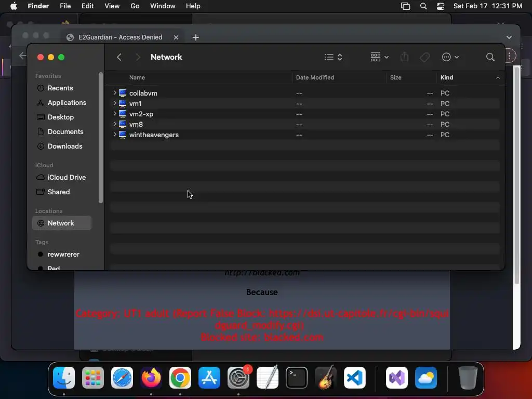Select the collabvm PC row
This screenshot has width=532, height=399.
pos(304,93)
